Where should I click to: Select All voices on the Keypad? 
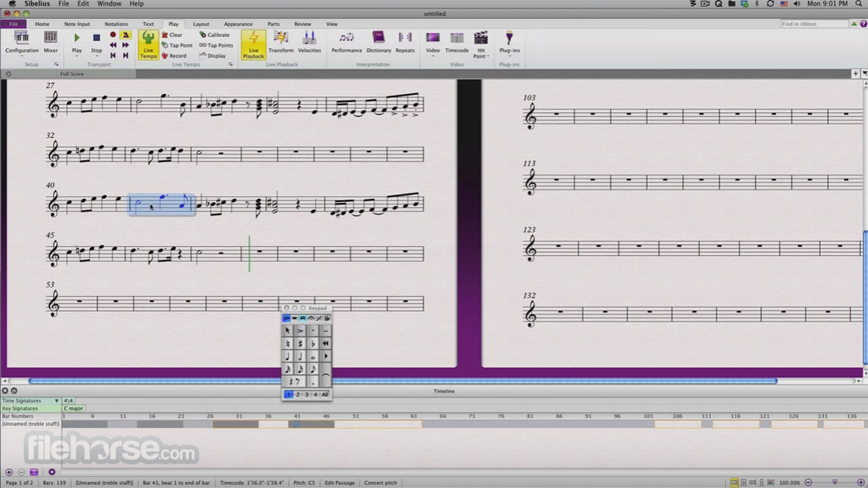point(325,394)
